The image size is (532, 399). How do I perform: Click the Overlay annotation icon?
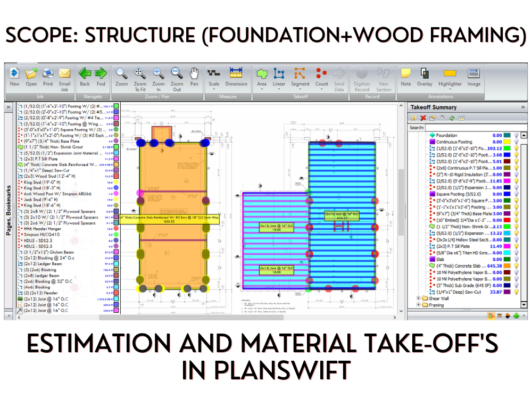tap(425, 74)
